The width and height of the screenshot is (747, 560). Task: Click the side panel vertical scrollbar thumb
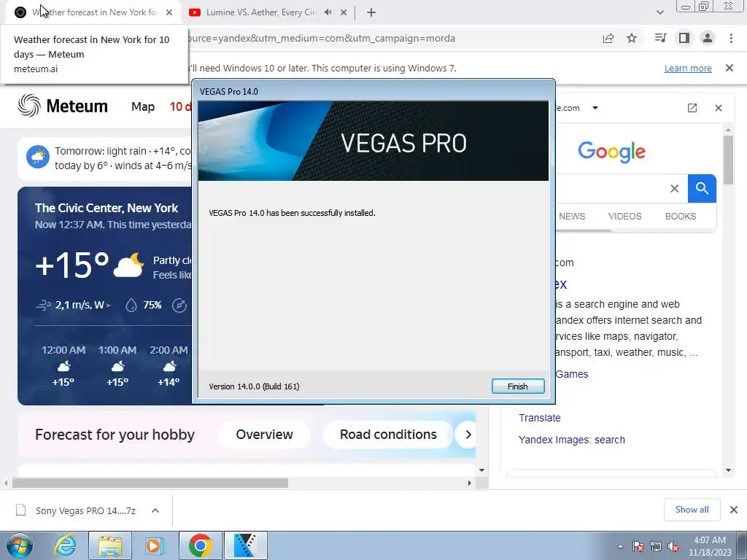[729, 160]
